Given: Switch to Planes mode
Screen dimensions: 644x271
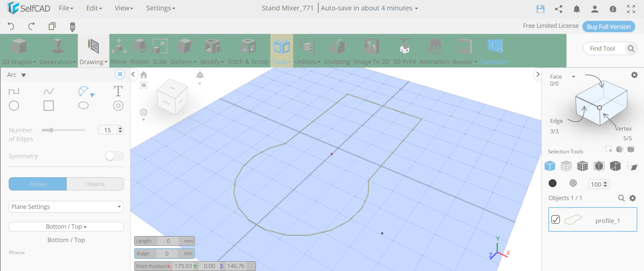Looking at the screenshot, I should pos(38,184).
